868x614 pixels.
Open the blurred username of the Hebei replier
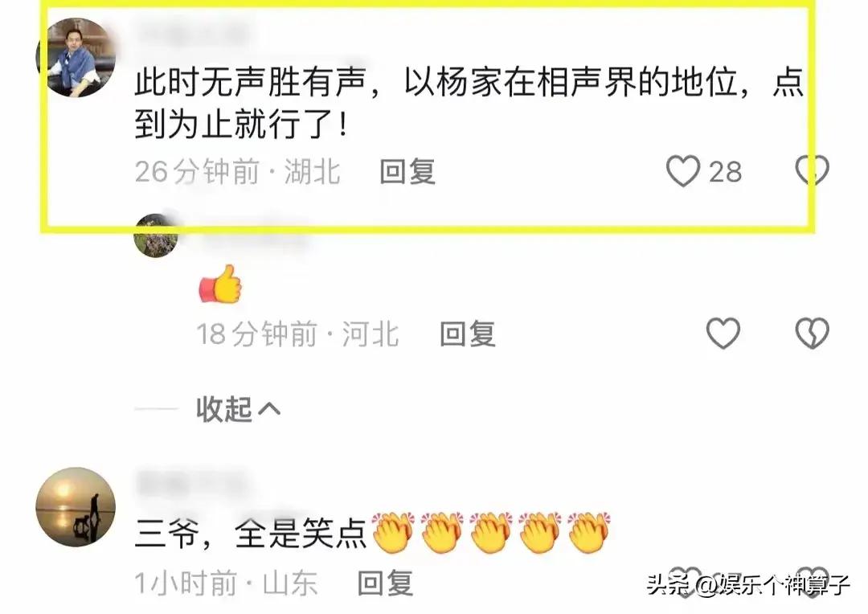(x=252, y=237)
